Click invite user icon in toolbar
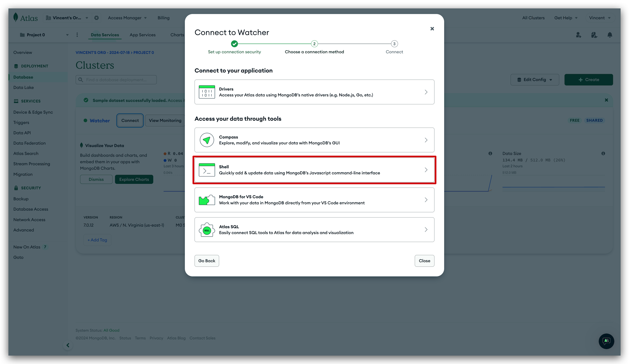The width and height of the screenshot is (629, 364). click(578, 35)
